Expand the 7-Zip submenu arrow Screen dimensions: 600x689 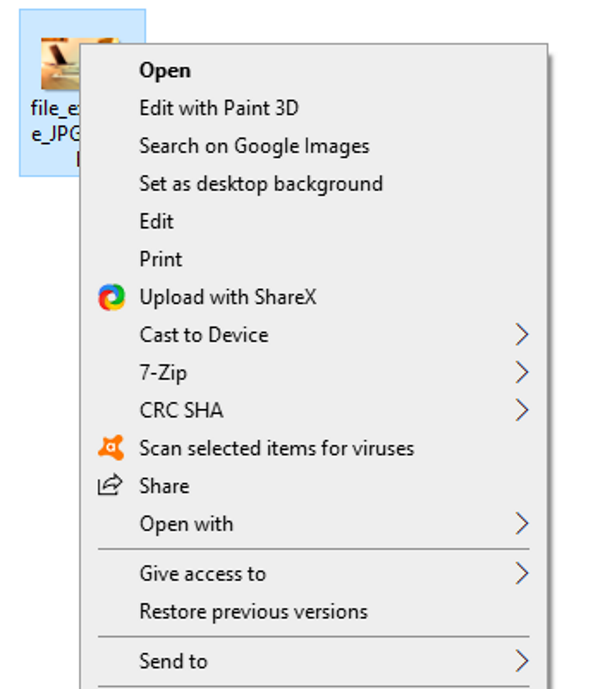pos(521,373)
